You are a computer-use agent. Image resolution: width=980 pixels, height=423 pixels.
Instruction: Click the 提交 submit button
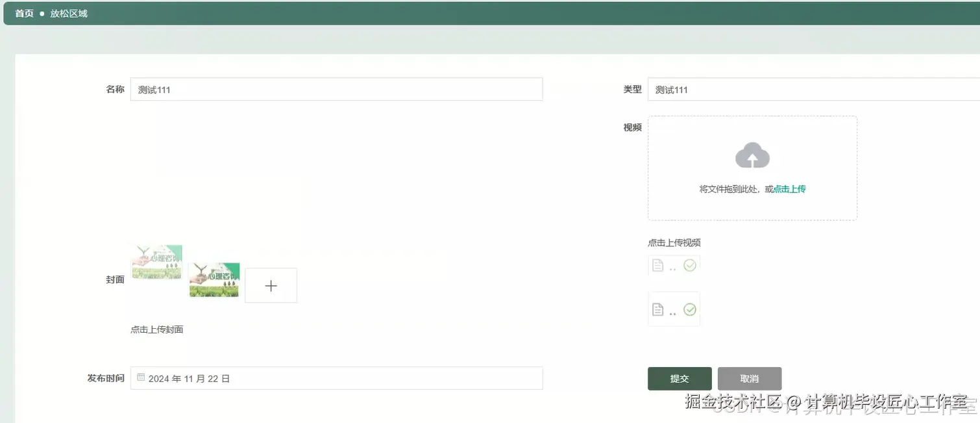coord(679,378)
